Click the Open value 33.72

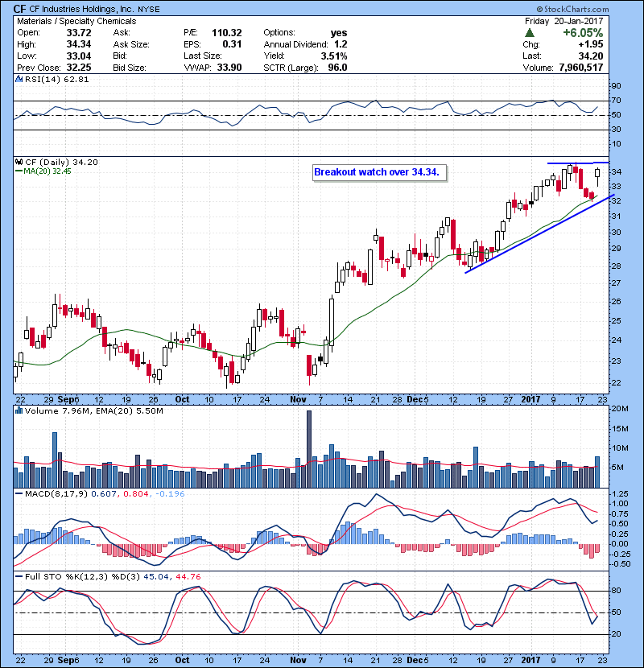[79, 33]
